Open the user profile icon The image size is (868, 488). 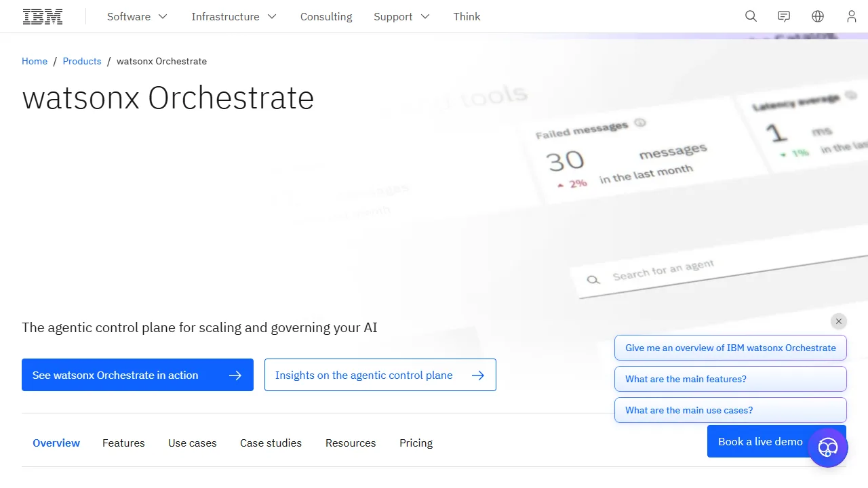click(x=852, y=16)
